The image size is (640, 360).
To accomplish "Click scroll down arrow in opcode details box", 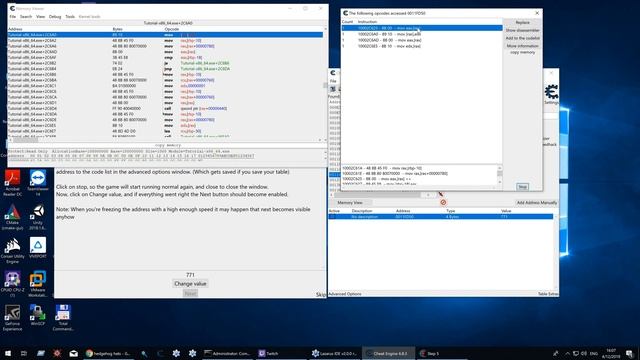I will coord(500,182).
